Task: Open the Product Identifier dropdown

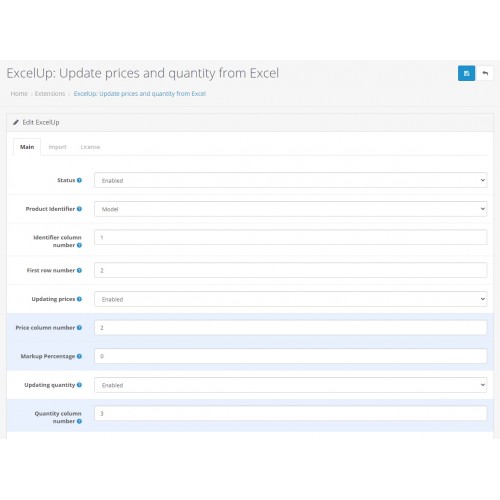Action: coord(290,209)
